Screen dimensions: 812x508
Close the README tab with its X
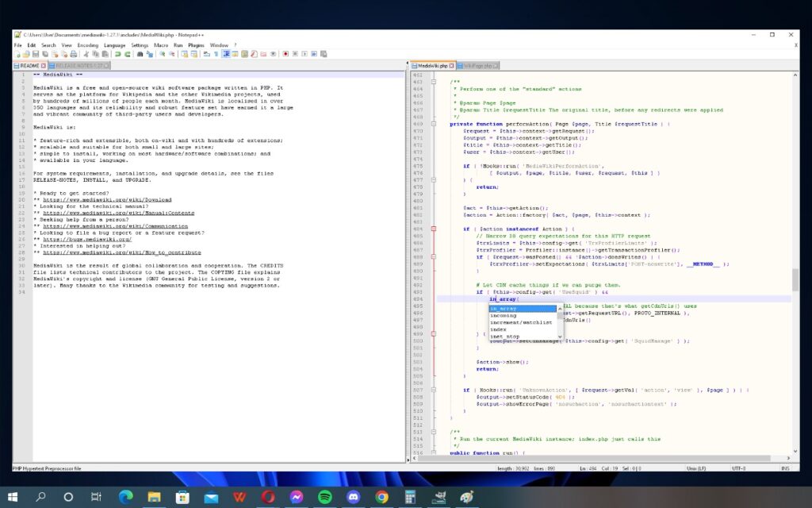point(44,66)
